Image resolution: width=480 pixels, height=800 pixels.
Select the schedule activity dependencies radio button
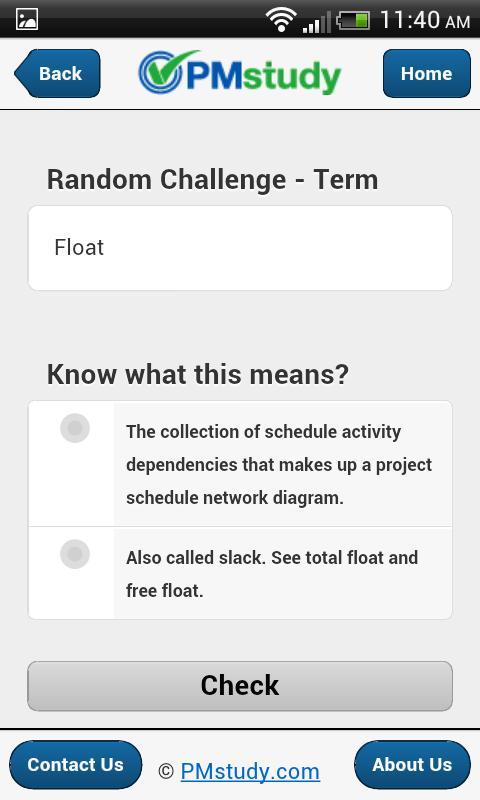tap(75, 428)
